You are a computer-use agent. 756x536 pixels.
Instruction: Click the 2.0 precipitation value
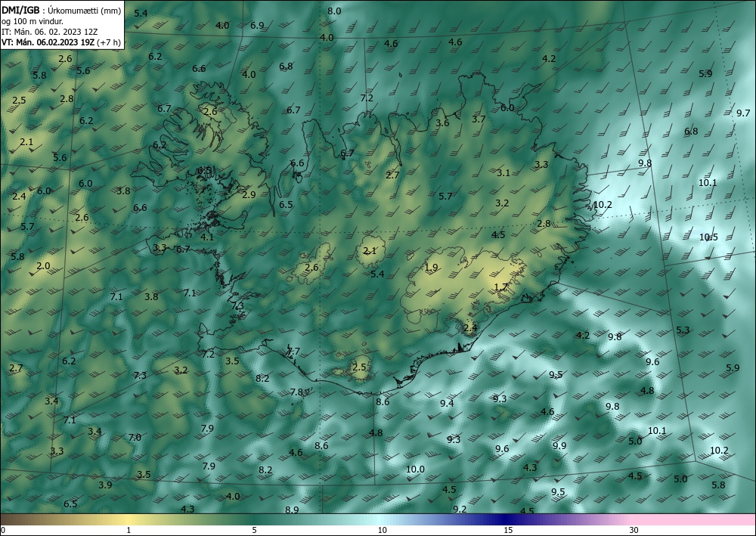click(x=43, y=265)
